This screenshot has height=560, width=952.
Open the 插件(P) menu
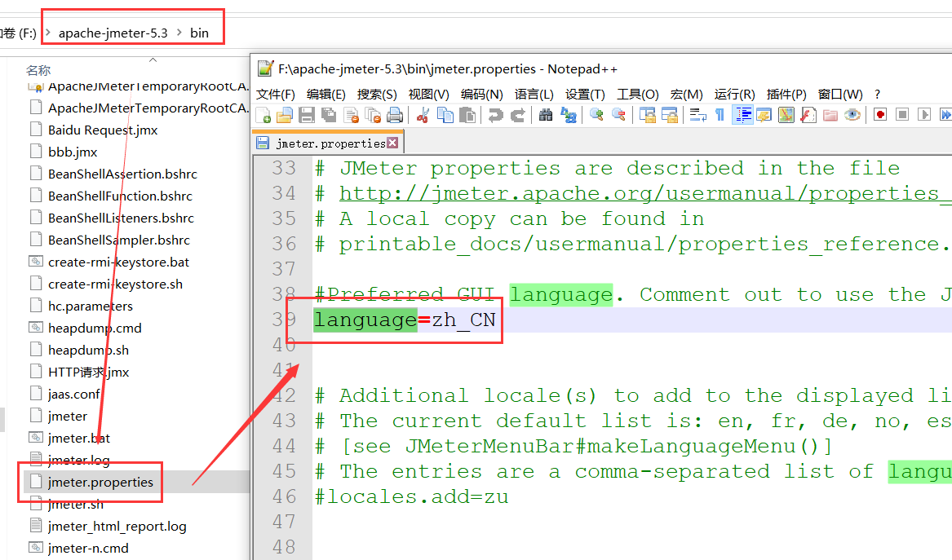[786, 95]
